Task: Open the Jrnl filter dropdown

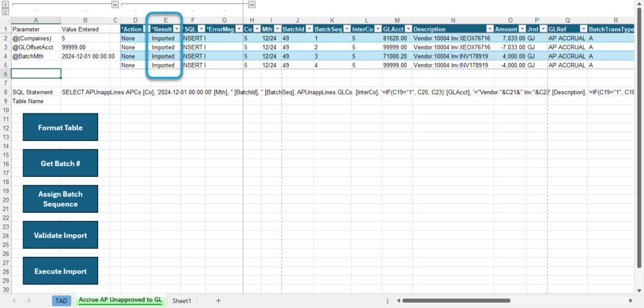Action: click(543, 29)
